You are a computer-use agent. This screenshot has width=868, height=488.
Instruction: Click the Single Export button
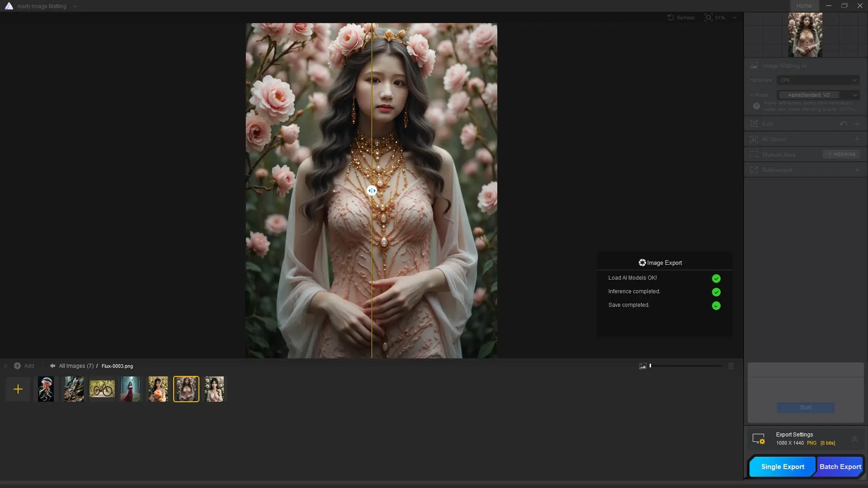pos(783,467)
